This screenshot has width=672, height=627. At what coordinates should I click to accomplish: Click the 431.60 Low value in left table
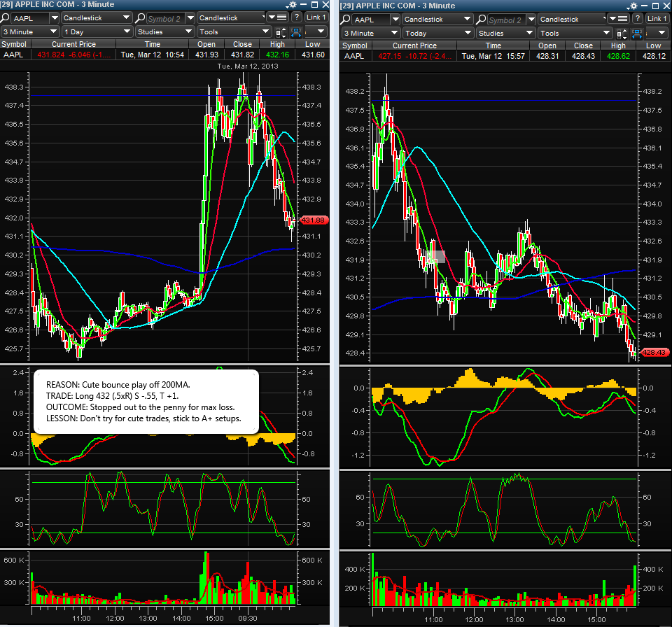(313, 55)
